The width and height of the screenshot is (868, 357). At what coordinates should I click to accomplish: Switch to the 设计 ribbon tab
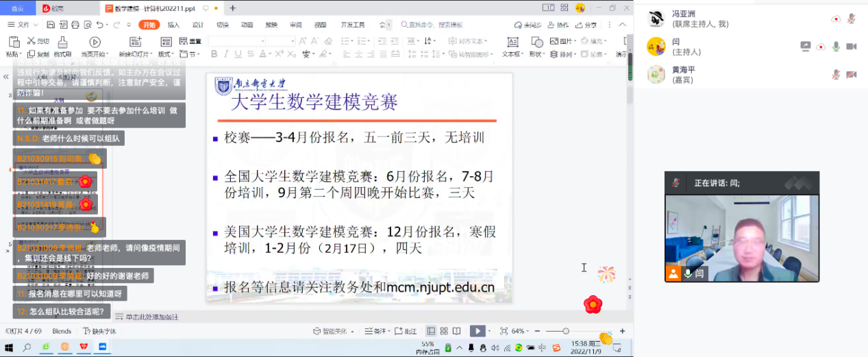[197, 25]
